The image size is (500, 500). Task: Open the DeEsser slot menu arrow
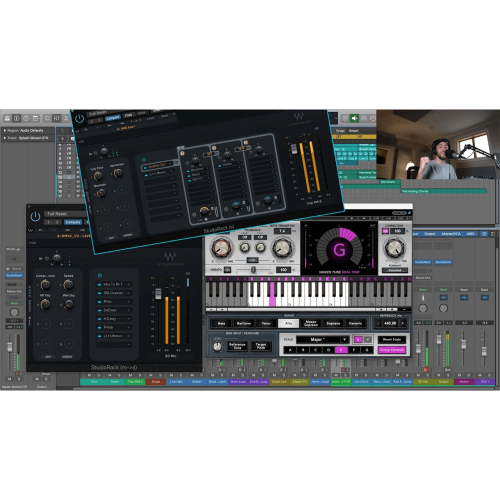pos(128,310)
